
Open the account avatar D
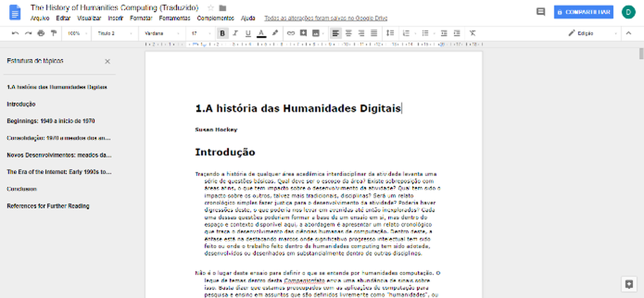point(628,12)
